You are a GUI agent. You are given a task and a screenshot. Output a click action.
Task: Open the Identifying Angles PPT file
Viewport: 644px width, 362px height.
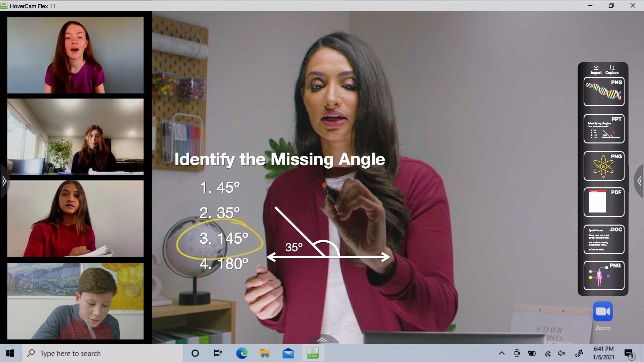pos(604,129)
